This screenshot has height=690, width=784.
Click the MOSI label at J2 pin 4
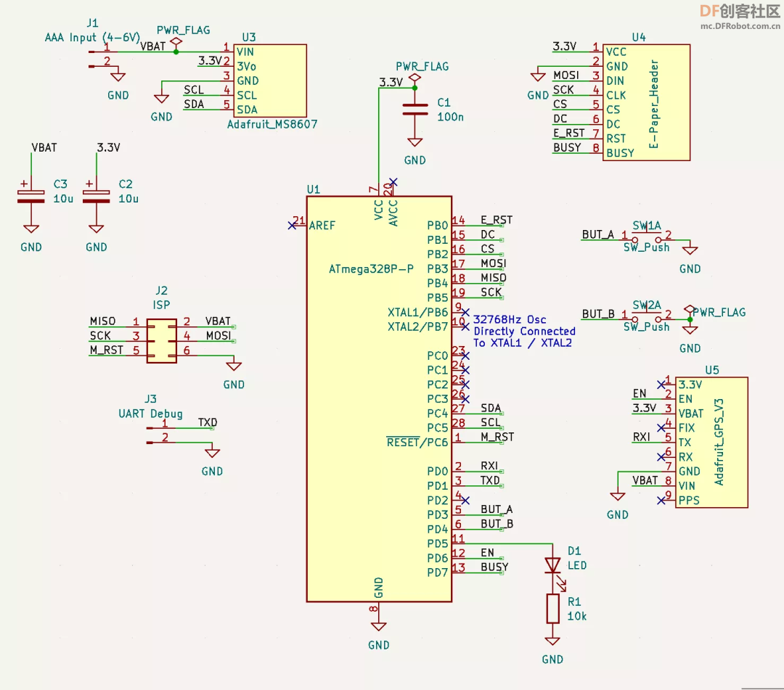219,336
